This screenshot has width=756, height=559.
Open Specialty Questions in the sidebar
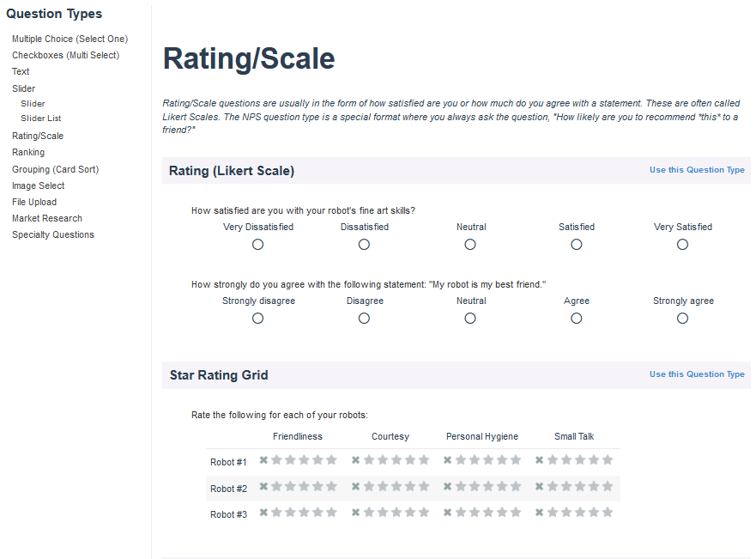point(53,234)
